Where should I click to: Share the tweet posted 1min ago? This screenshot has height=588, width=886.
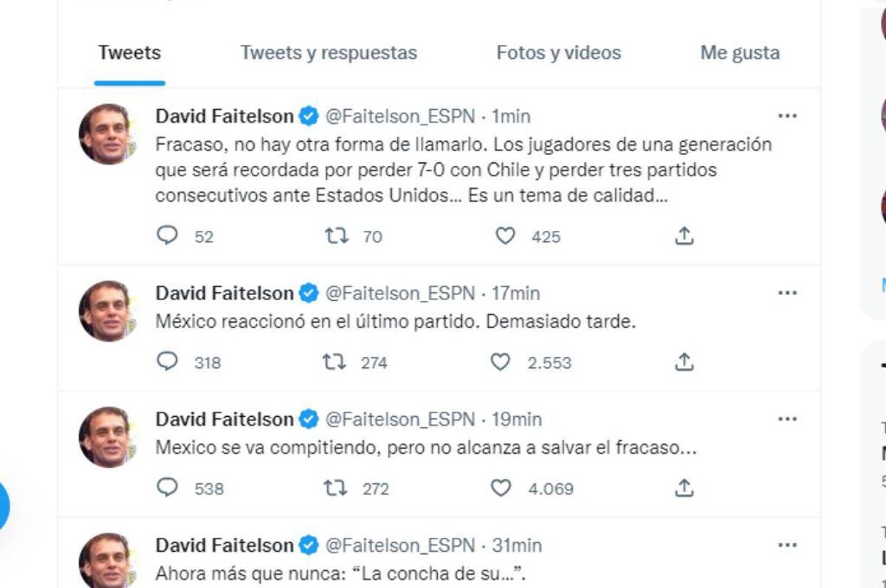(684, 236)
